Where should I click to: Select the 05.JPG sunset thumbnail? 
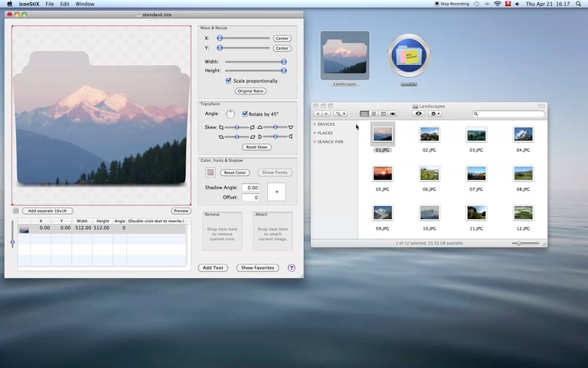(x=383, y=173)
